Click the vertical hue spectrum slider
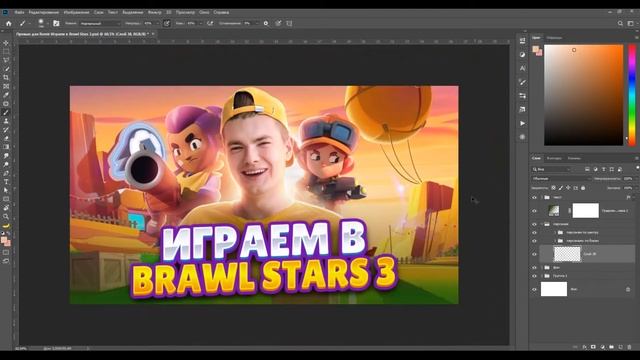 [x=632, y=95]
